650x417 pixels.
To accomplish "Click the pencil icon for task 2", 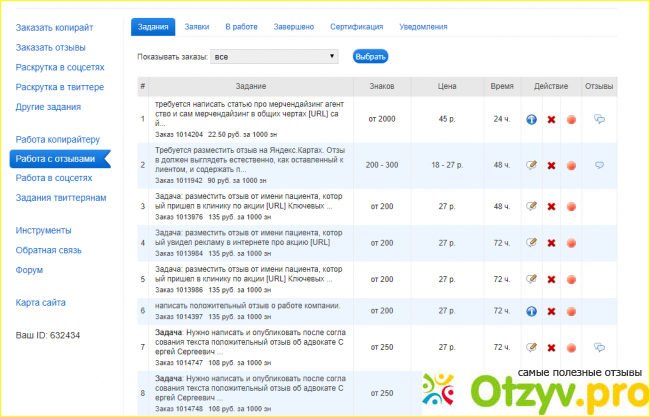I will point(532,163).
